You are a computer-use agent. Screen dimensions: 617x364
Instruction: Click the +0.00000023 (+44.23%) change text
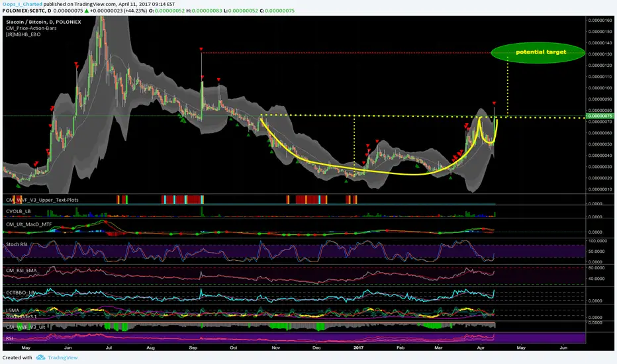tap(119, 11)
